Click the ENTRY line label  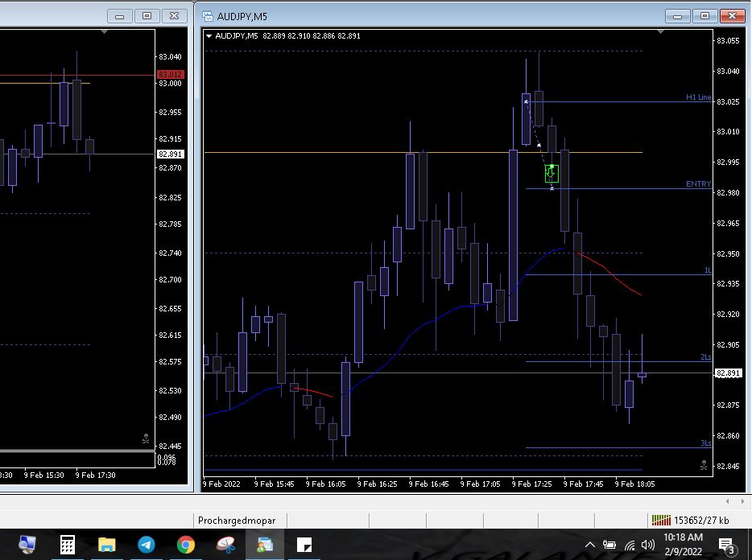pos(698,184)
